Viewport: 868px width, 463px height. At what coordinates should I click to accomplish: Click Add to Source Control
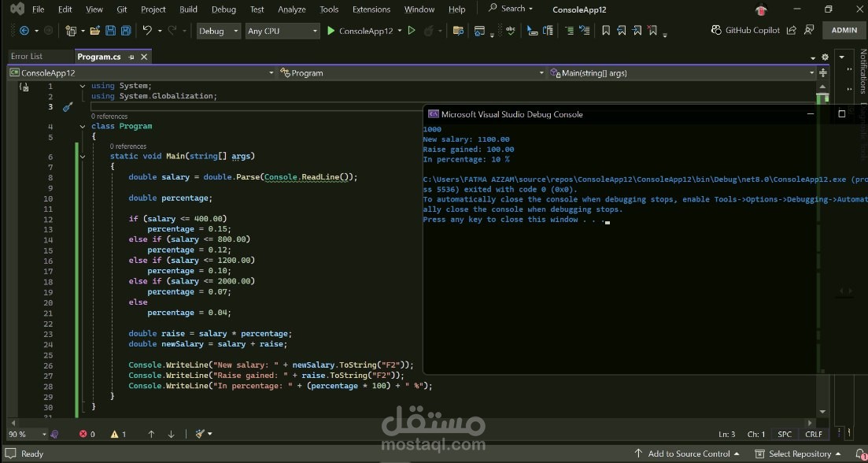[x=686, y=454]
